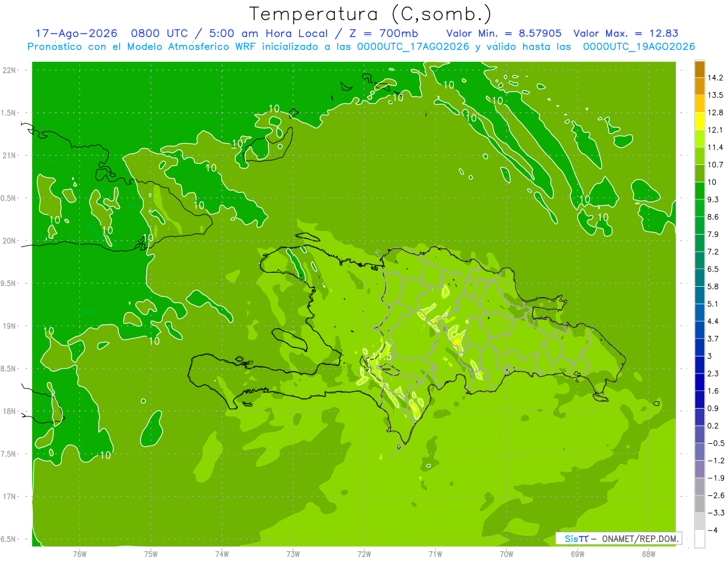The height and width of the screenshot is (562, 728).
Task: Click the "72W" longitude axis label
Action: point(364,555)
